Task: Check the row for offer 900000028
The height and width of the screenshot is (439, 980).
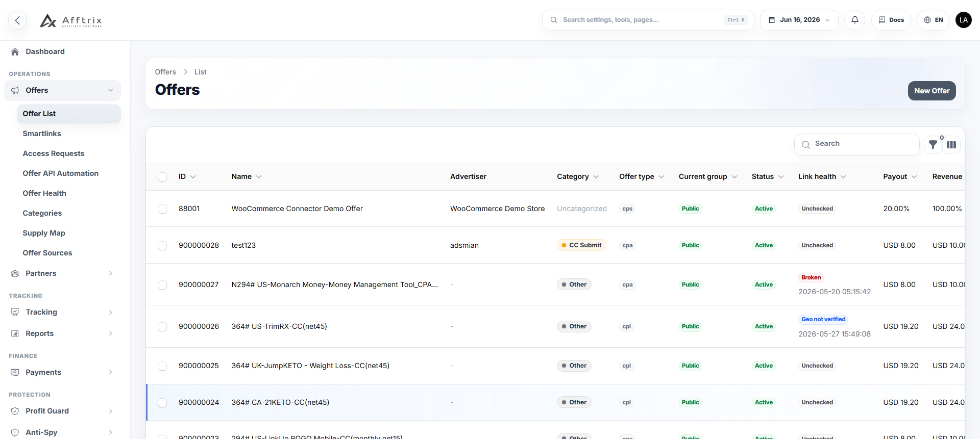Action: pyautogui.click(x=162, y=246)
